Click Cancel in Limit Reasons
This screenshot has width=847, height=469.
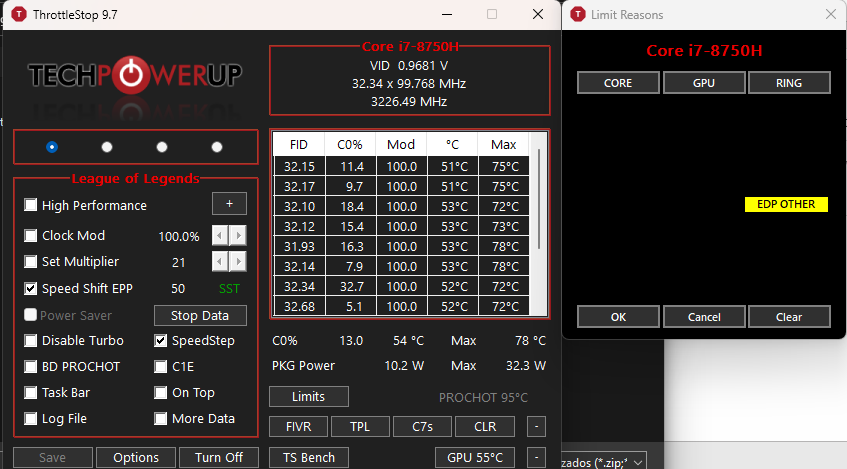tap(704, 317)
